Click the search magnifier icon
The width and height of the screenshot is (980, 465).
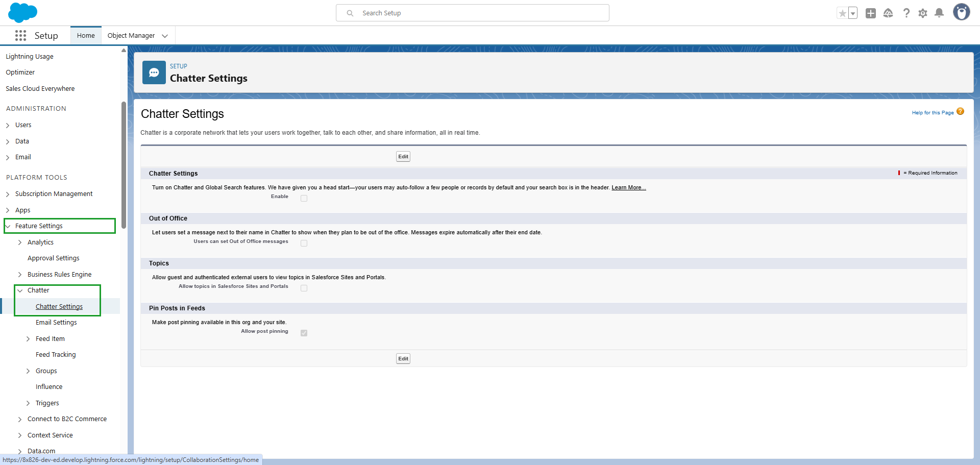(350, 13)
